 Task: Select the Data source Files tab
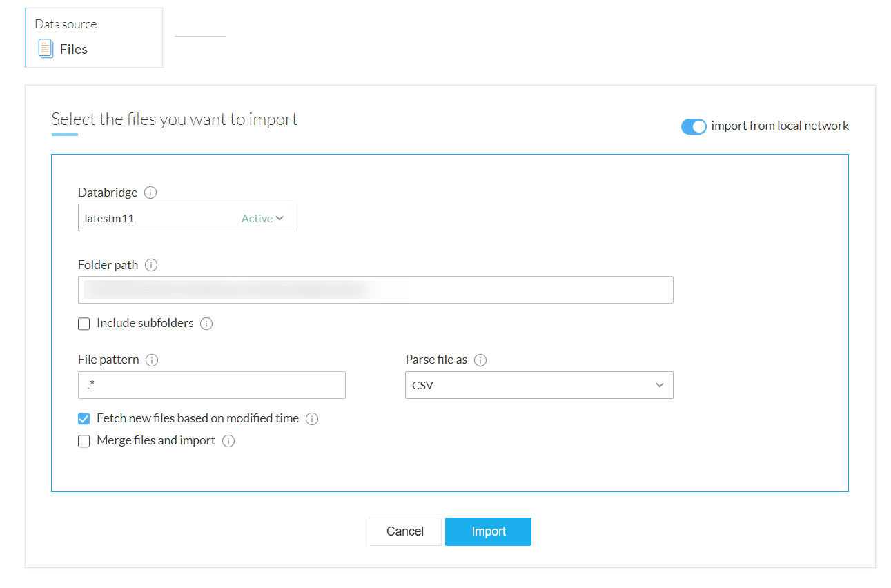pos(94,38)
